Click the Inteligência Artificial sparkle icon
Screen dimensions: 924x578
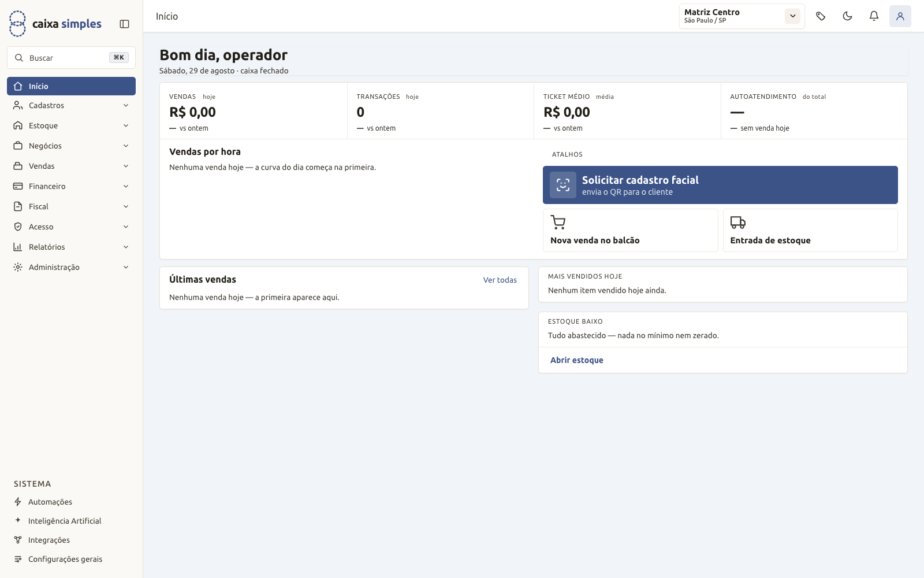tap(18, 520)
